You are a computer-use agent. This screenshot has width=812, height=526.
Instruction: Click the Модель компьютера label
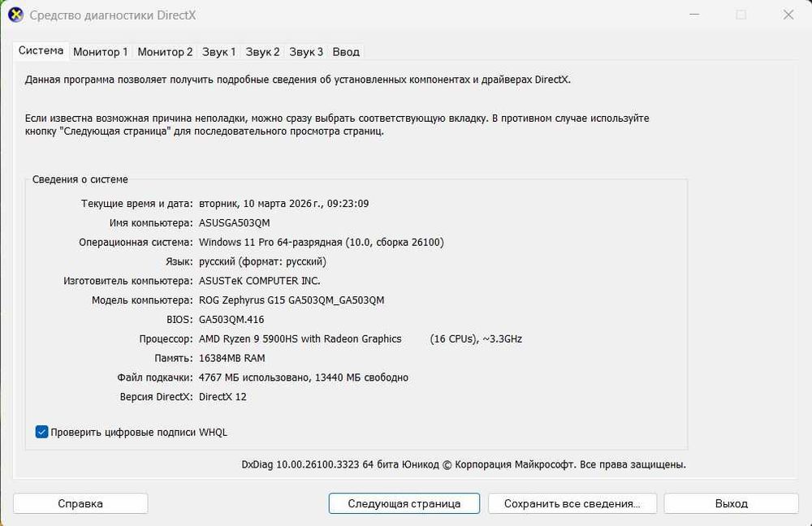(x=142, y=300)
